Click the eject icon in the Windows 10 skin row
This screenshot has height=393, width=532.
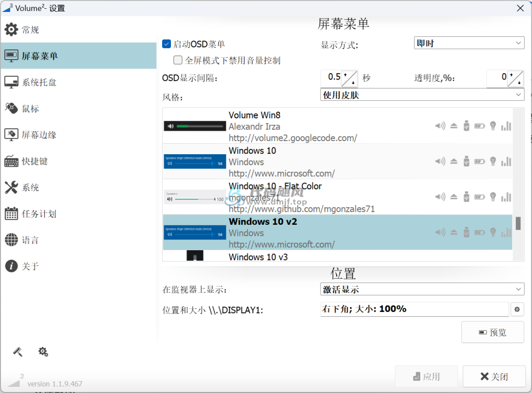click(454, 161)
